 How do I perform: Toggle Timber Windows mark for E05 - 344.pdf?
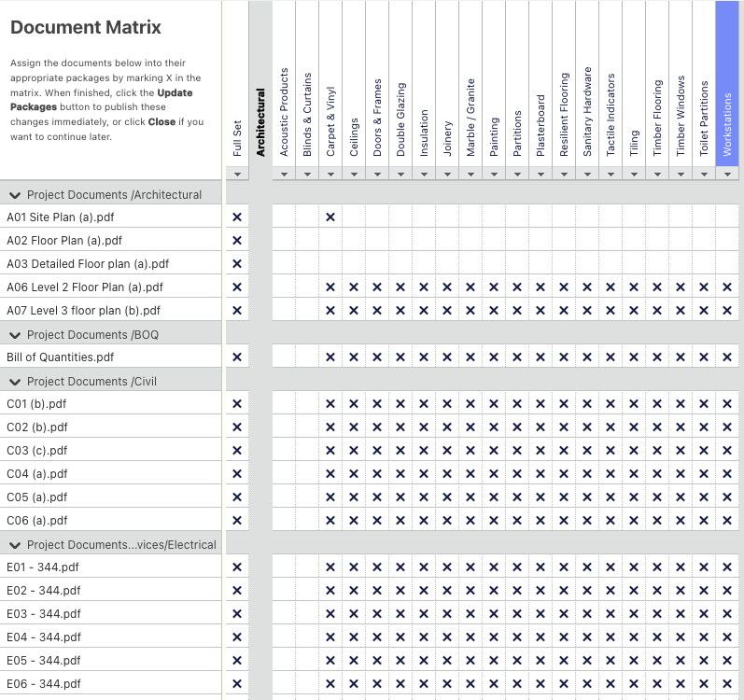click(681, 660)
